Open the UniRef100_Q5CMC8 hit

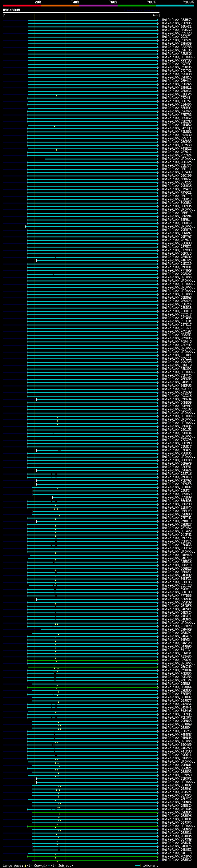[x=176, y=477]
